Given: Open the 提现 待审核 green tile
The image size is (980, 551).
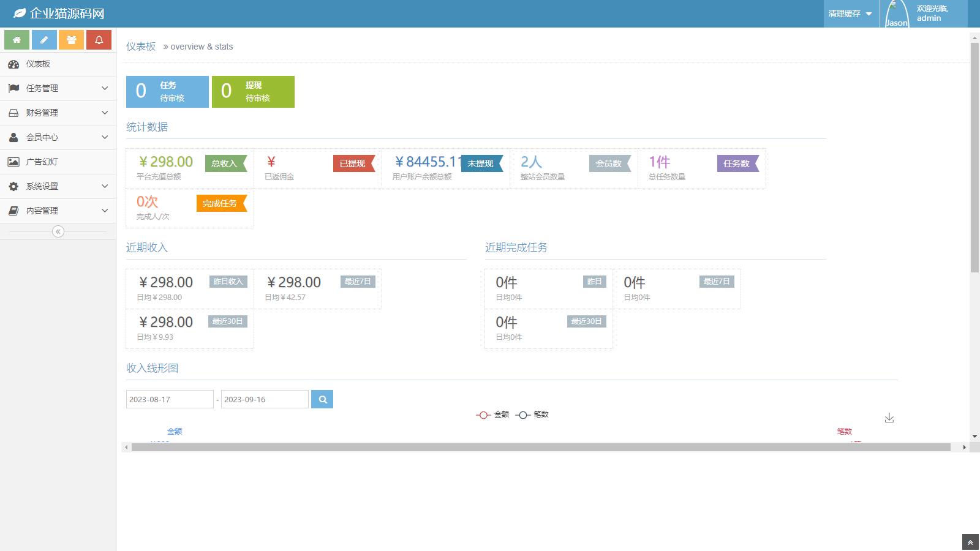Looking at the screenshot, I should pos(253,92).
